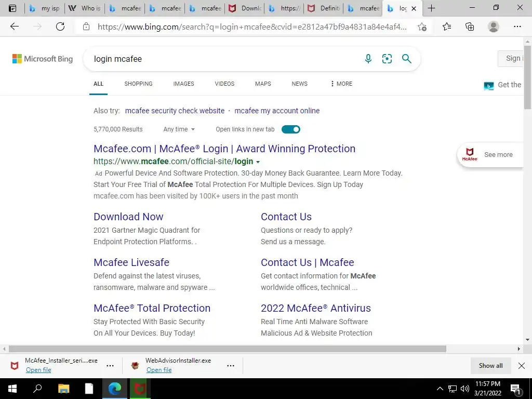Focus the address bar URL

pos(252,26)
